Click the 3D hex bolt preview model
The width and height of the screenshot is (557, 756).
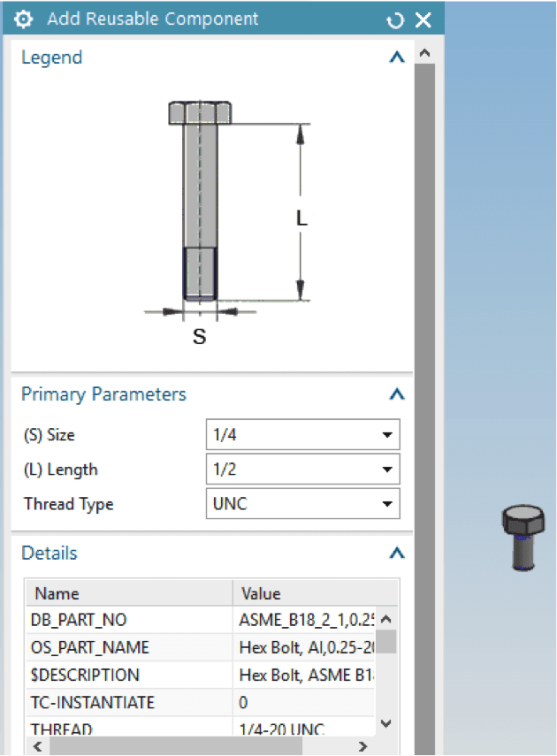523,538
